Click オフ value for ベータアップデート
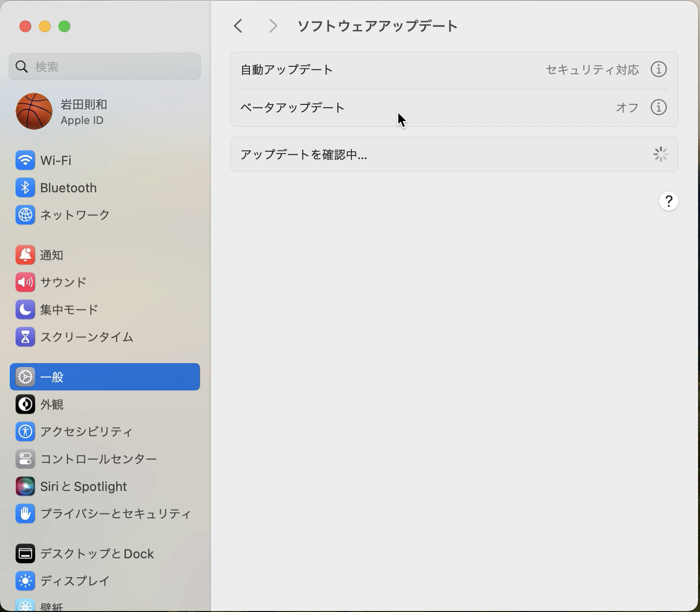This screenshot has width=700, height=612. [627, 107]
